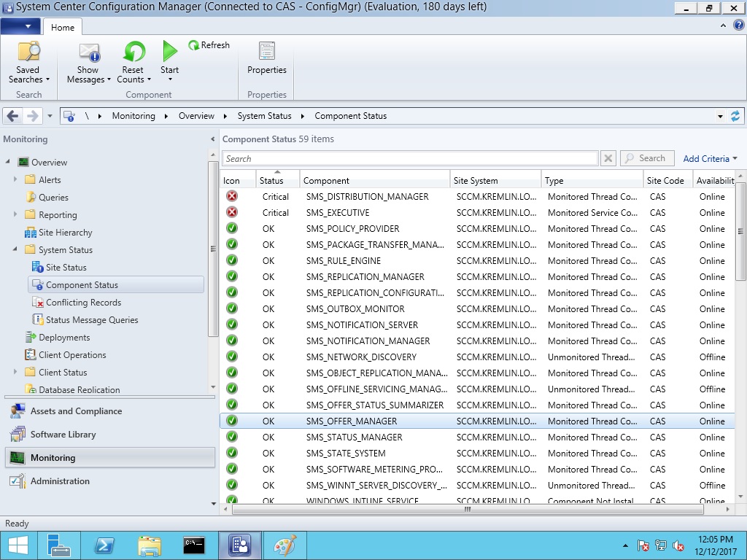Open File Explorer from the taskbar
The height and width of the screenshot is (560, 747).
click(x=149, y=545)
